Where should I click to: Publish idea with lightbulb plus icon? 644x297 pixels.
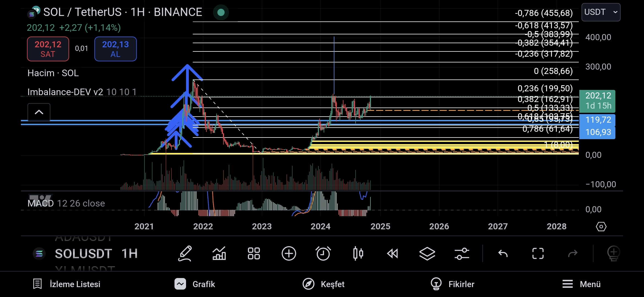point(613,254)
